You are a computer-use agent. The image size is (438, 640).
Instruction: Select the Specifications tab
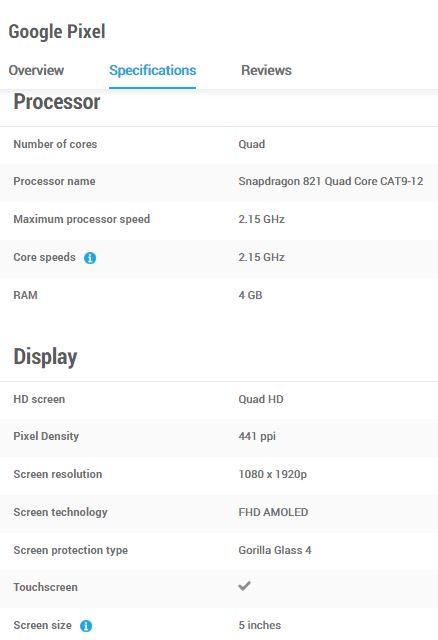[153, 70]
